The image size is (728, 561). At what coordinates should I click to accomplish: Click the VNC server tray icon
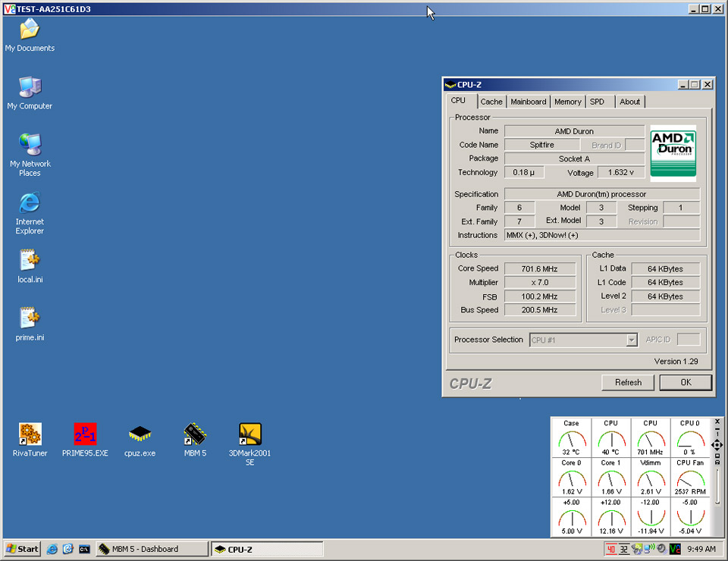pyautogui.click(x=675, y=550)
